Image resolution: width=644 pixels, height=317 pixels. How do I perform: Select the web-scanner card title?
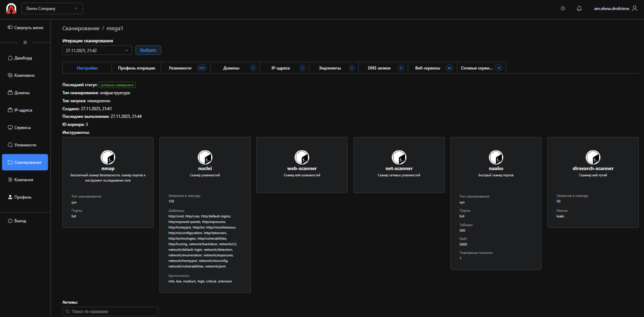(302, 168)
